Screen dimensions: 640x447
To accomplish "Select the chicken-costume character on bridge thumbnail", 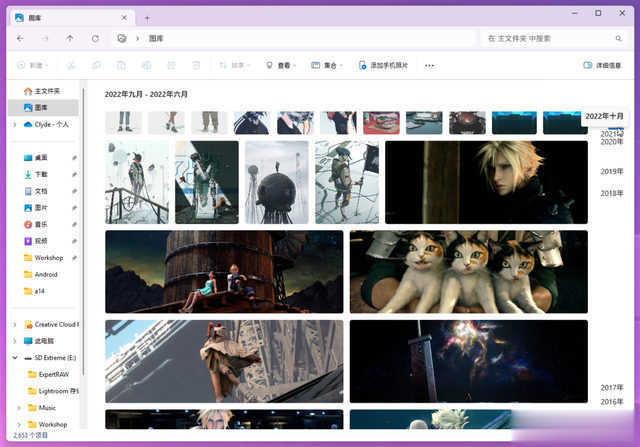I will tap(224, 361).
